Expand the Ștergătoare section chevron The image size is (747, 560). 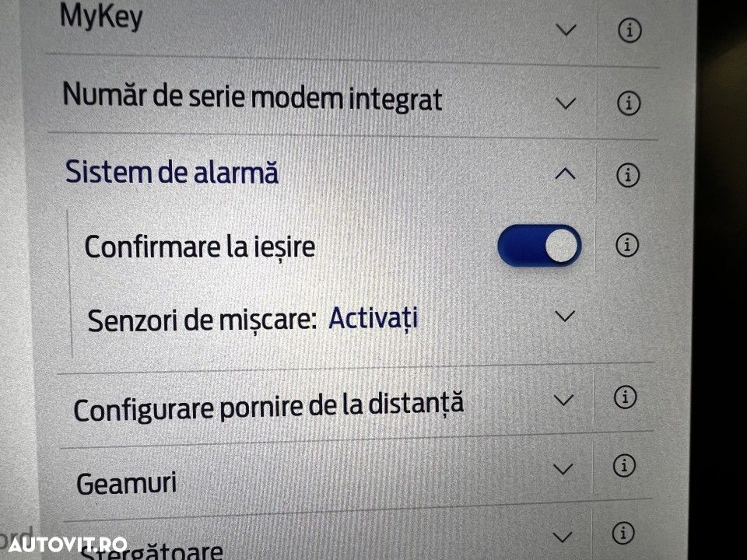pyautogui.click(x=562, y=536)
